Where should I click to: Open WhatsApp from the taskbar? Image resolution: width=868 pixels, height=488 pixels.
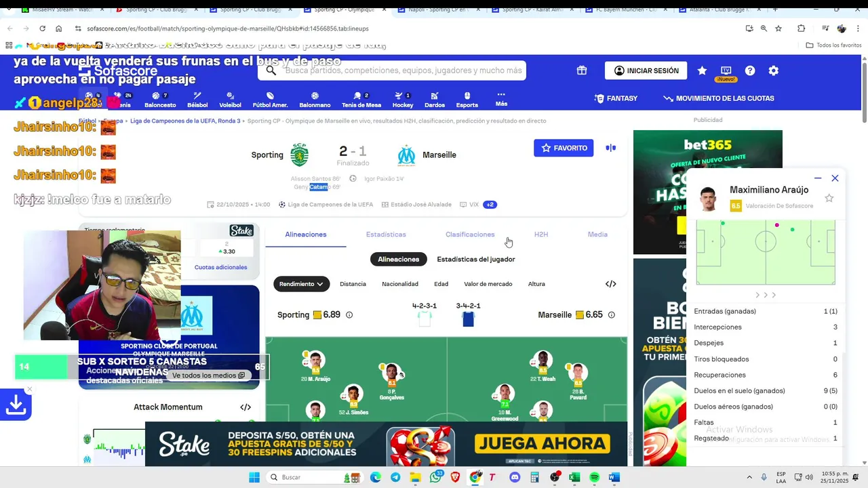[435, 477]
